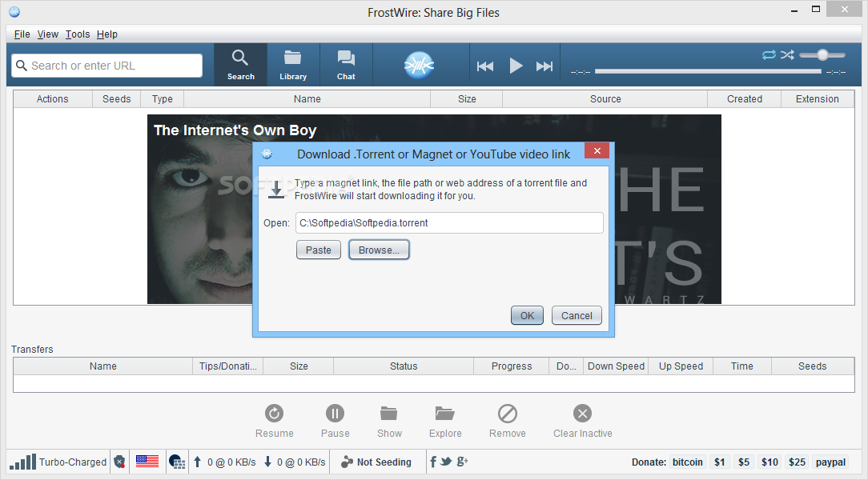Sort results by Extension column
Viewport: 868px width, 480px height.
[817, 99]
